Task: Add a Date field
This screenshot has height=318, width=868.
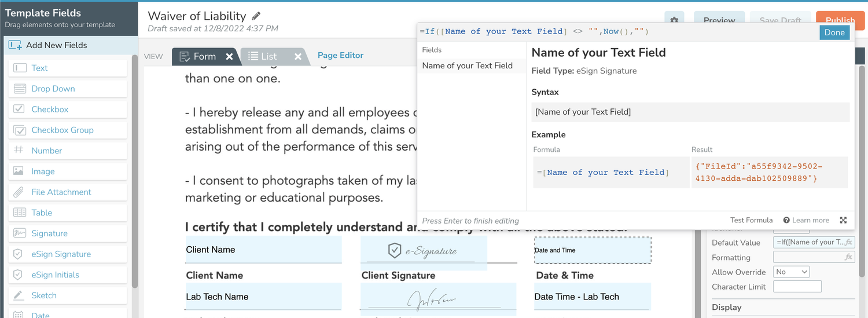Action: (68, 313)
